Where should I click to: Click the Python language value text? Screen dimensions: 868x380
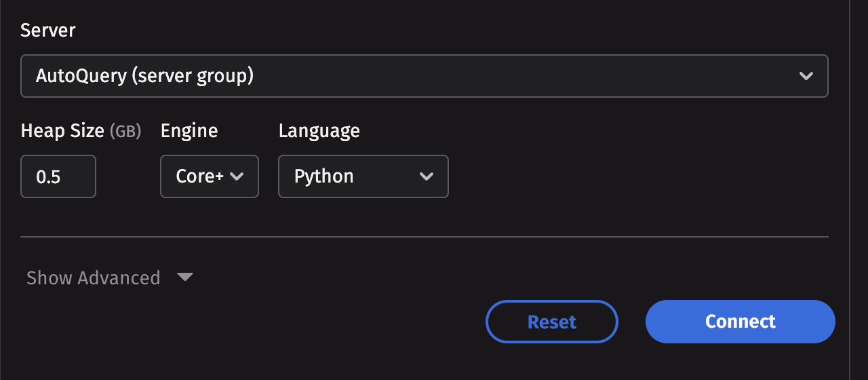tap(323, 176)
